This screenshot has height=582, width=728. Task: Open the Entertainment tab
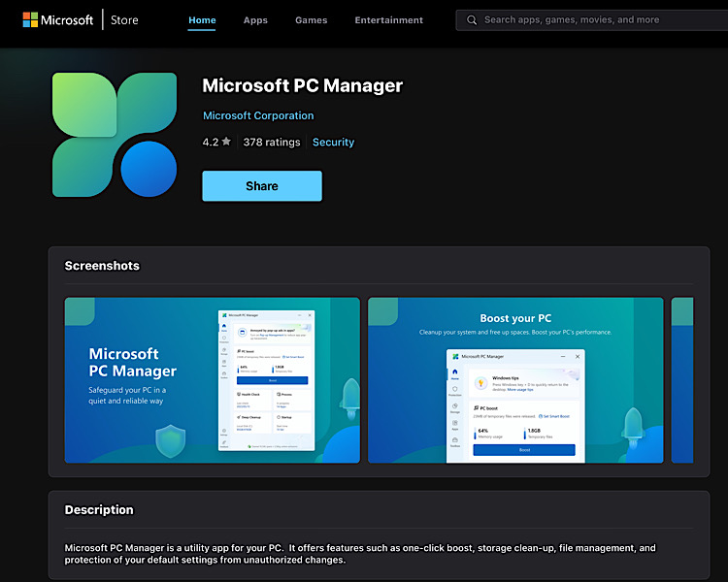(388, 20)
